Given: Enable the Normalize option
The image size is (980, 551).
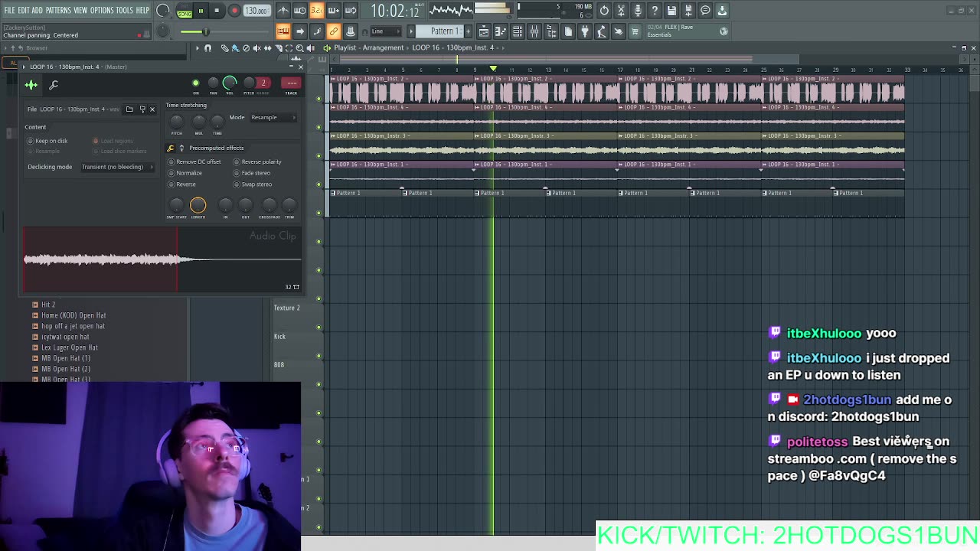Looking at the screenshot, I should click(x=185, y=173).
